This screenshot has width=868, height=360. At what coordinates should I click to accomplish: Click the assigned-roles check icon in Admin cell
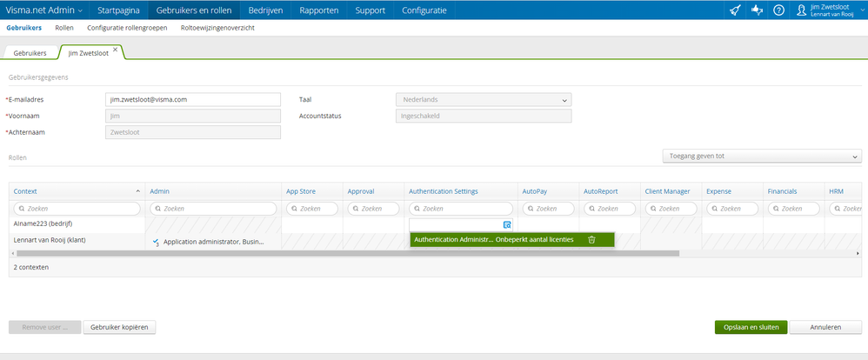156,242
